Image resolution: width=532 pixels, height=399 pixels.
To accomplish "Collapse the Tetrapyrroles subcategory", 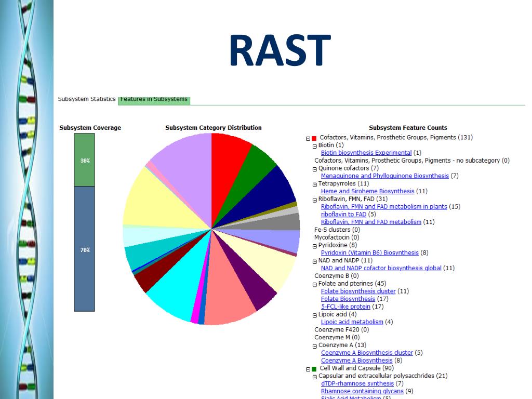I will (314, 184).
